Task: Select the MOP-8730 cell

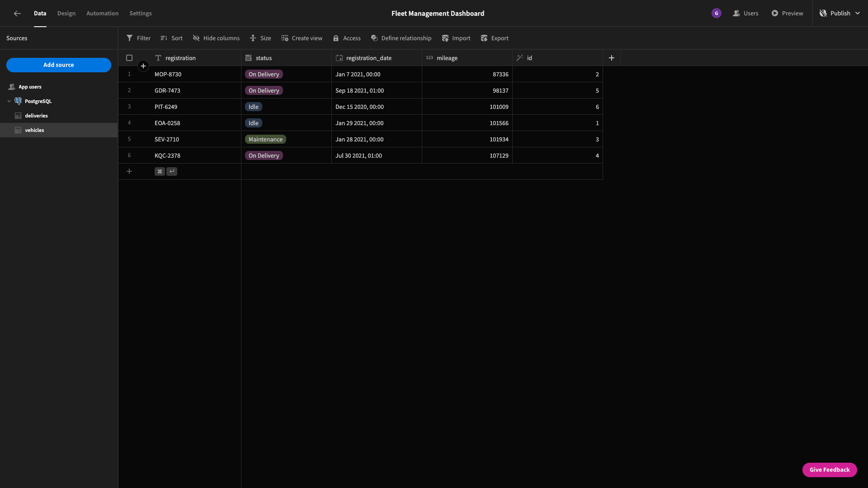Action: [x=196, y=74]
